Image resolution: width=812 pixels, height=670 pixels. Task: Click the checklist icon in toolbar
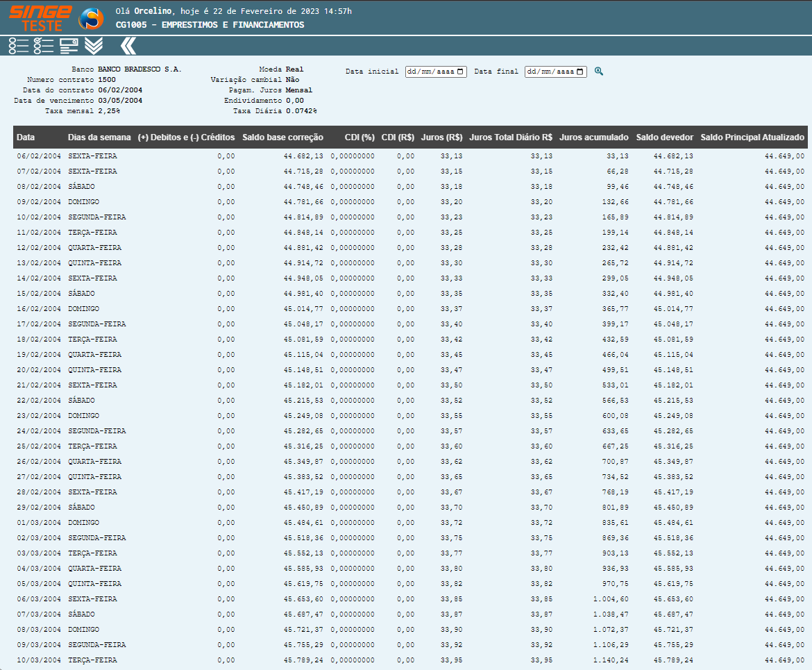coord(44,46)
